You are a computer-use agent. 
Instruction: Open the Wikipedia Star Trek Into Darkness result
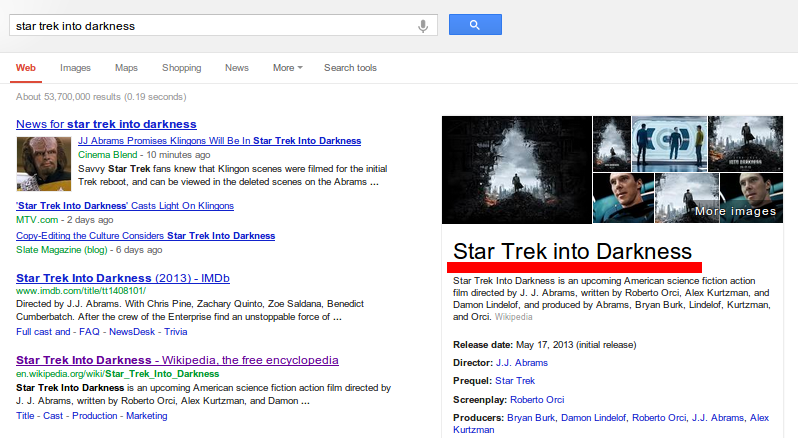pos(177,360)
